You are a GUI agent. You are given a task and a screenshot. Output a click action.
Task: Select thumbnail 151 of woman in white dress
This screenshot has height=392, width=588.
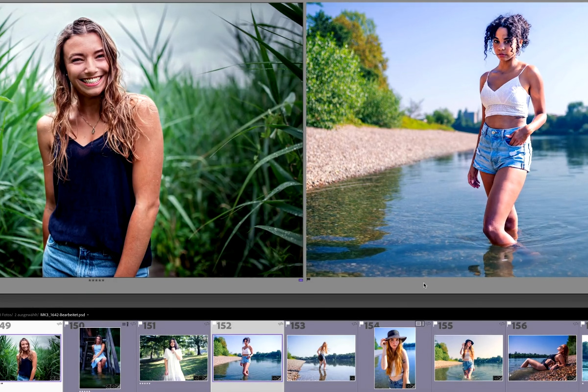point(173,358)
